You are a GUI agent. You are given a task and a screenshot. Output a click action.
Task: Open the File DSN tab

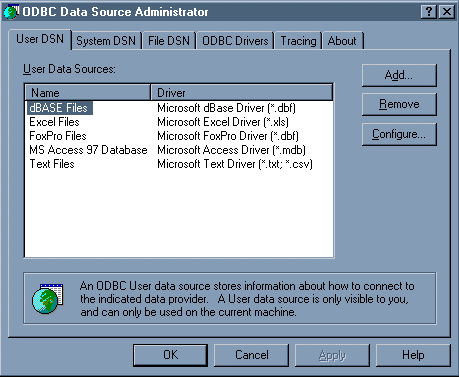coord(169,41)
